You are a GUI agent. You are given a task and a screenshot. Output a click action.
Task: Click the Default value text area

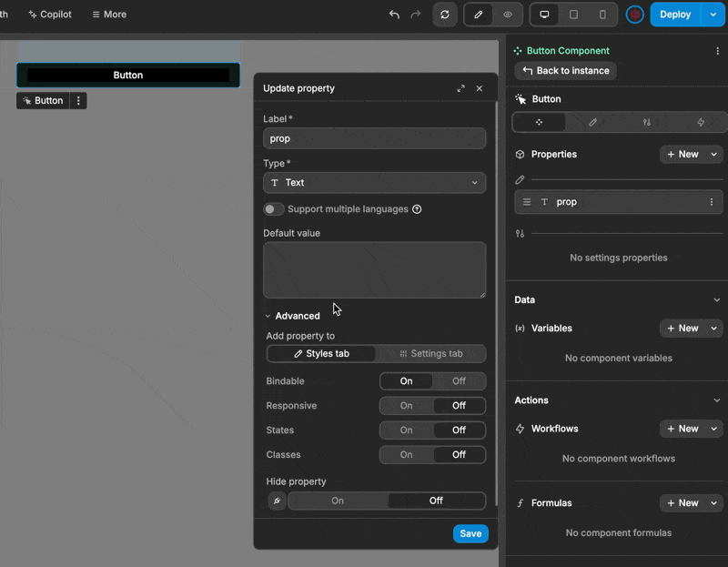tap(374, 269)
